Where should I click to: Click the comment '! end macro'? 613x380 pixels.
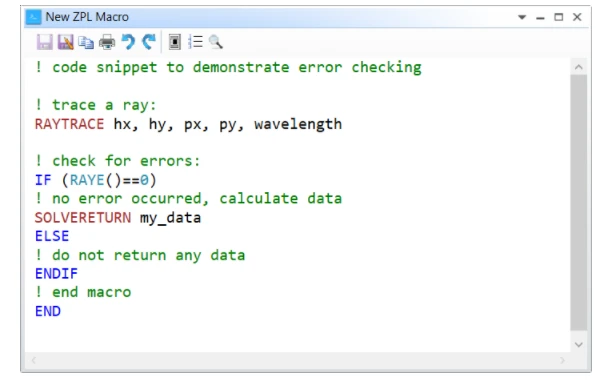point(83,292)
